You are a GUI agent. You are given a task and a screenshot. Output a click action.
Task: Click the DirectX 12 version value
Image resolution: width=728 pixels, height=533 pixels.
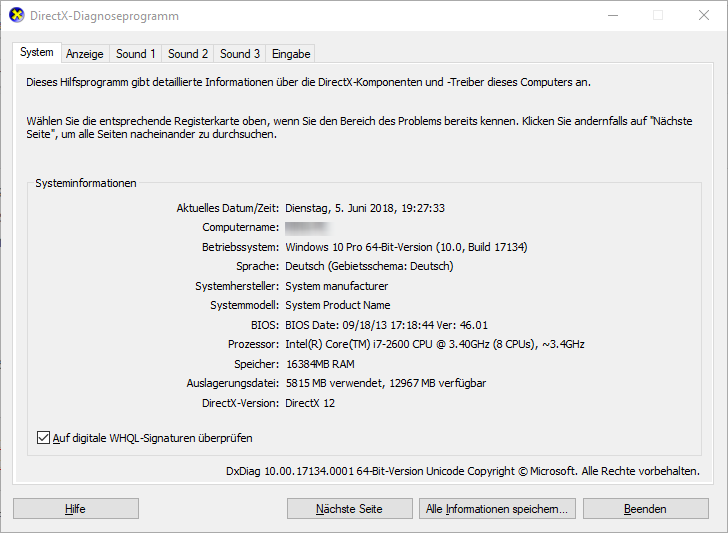click(x=310, y=403)
